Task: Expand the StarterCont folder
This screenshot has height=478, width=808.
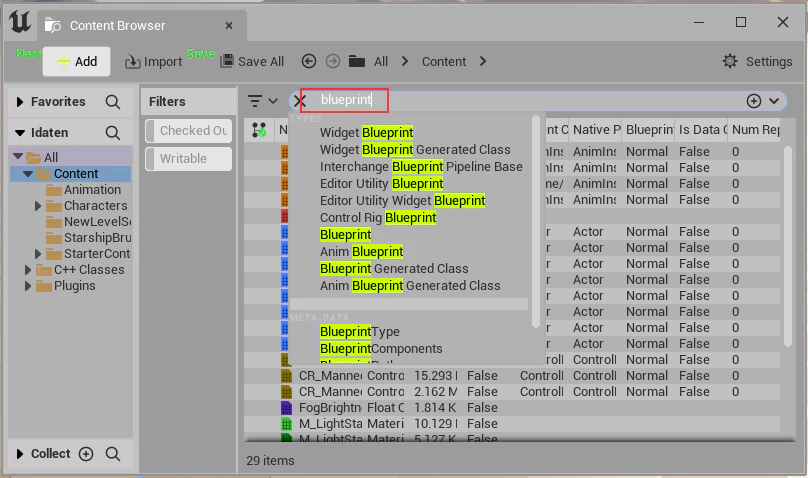Action: click(38, 254)
